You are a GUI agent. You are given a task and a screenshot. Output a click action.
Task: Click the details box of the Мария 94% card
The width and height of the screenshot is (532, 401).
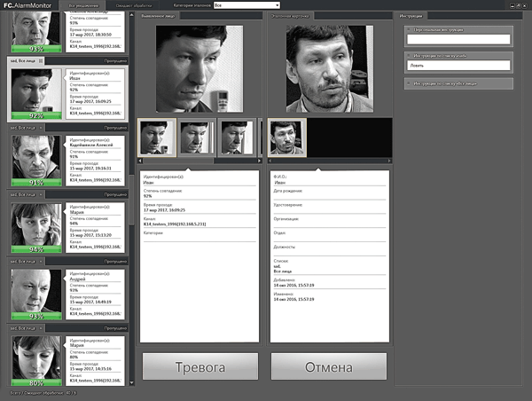coord(95,227)
